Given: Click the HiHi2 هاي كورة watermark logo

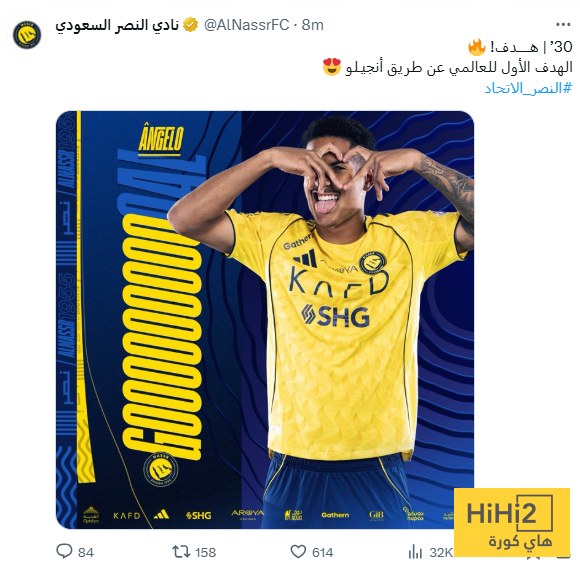Looking at the screenshot, I should [x=512, y=522].
